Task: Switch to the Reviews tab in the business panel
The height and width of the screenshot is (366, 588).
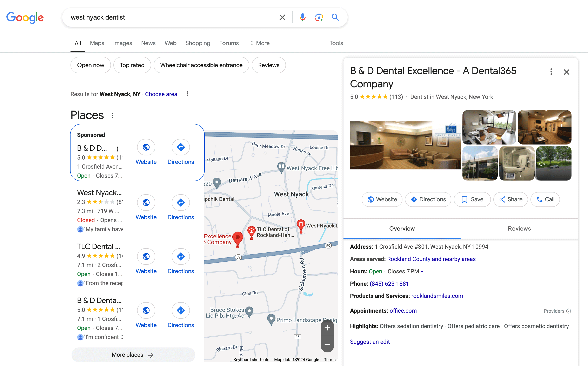Action: click(519, 228)
